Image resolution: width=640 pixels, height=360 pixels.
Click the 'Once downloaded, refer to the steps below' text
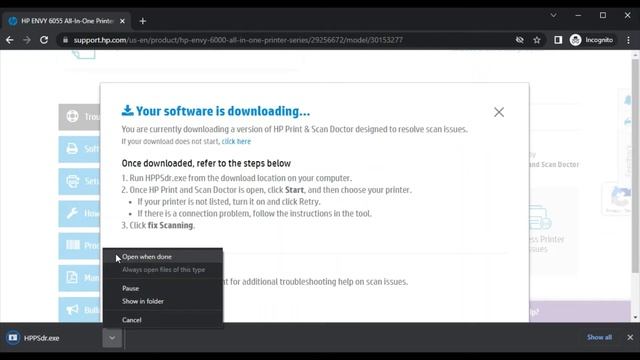(206, 163)
